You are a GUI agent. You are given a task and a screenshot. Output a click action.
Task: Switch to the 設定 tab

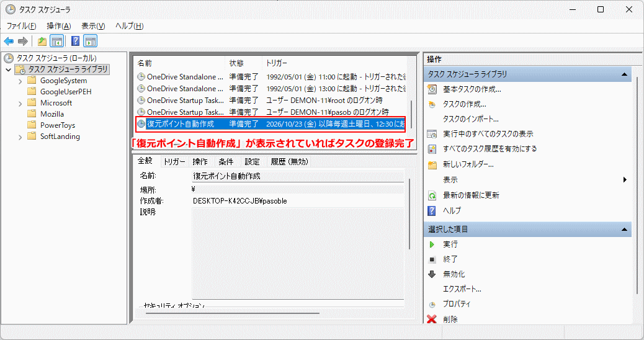[x=252, y=162]
